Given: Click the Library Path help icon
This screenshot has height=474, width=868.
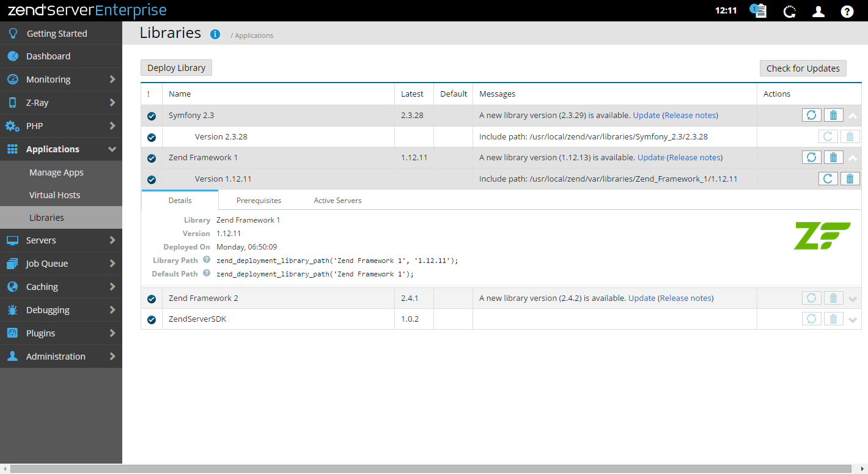Looking at the screenshot, I should coord(207,260).
